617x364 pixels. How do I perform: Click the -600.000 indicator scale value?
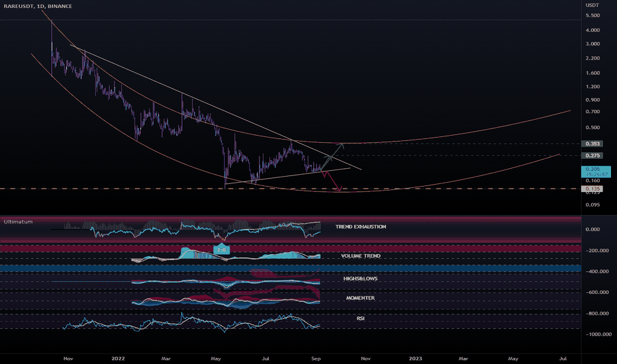(x=597, y=293)
